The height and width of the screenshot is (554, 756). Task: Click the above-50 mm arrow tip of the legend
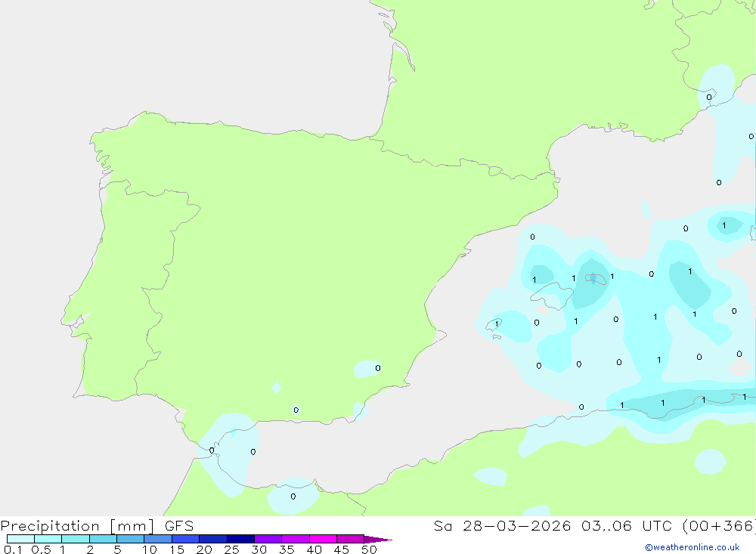[378, 539]
